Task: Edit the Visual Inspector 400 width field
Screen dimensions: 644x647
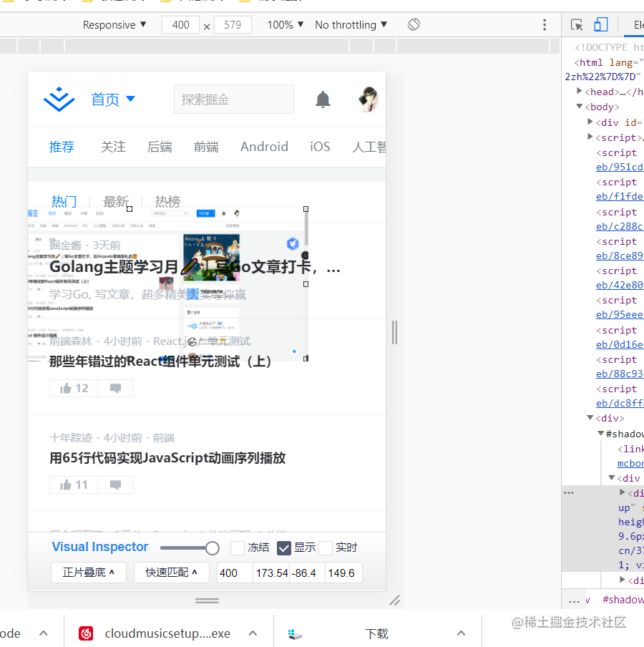Action: tap(235, 573)
